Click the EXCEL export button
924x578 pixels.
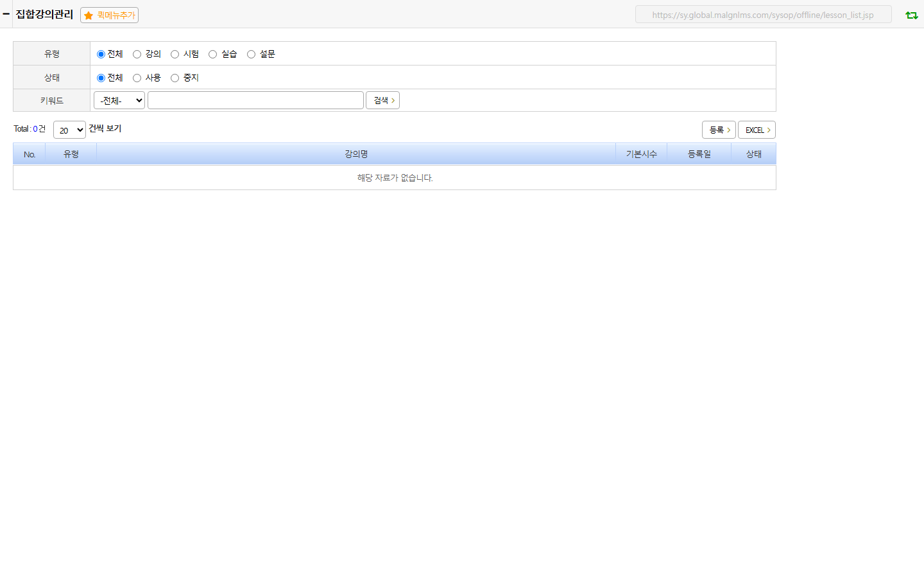757,130
